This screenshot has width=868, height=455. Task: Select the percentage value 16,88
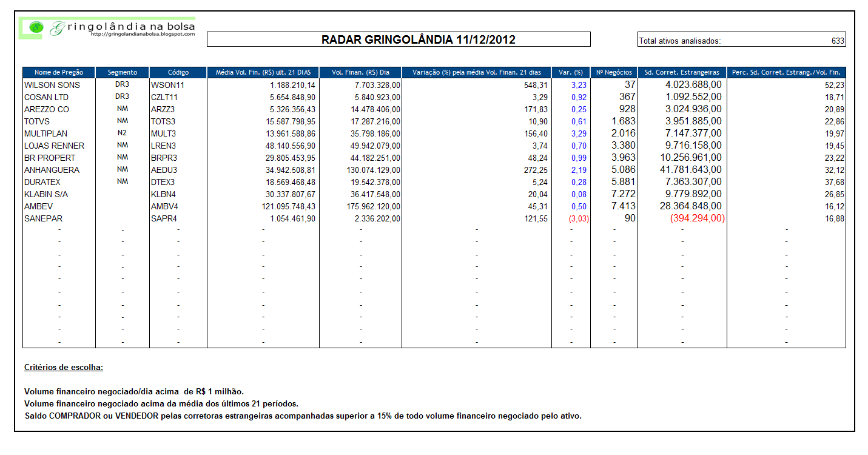tap(835, 218)
